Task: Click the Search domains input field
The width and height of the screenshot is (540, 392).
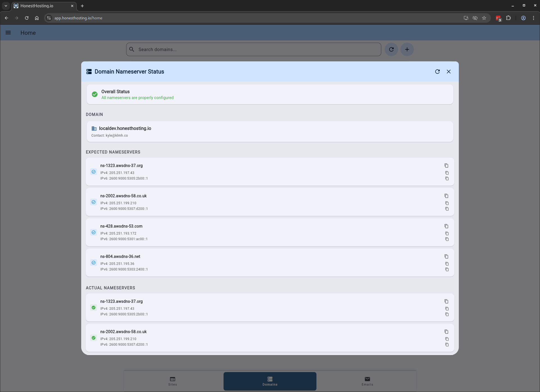Action: click(253, 49)
